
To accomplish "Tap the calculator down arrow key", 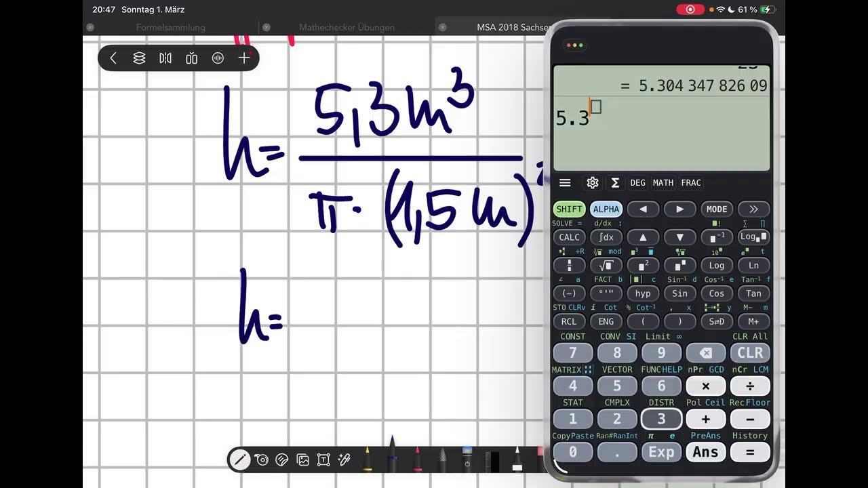I will click(x=679, y=237).
